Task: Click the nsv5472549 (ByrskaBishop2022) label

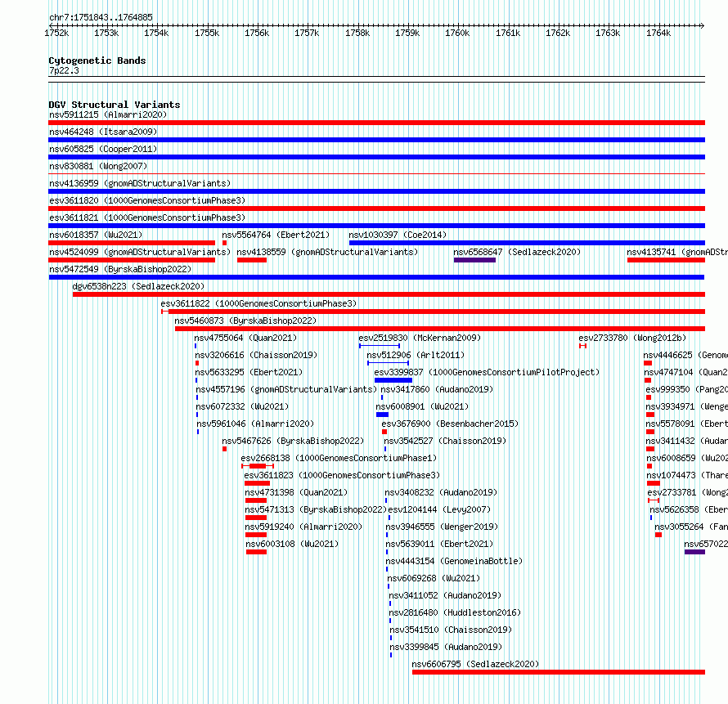Action: point(120,269)
